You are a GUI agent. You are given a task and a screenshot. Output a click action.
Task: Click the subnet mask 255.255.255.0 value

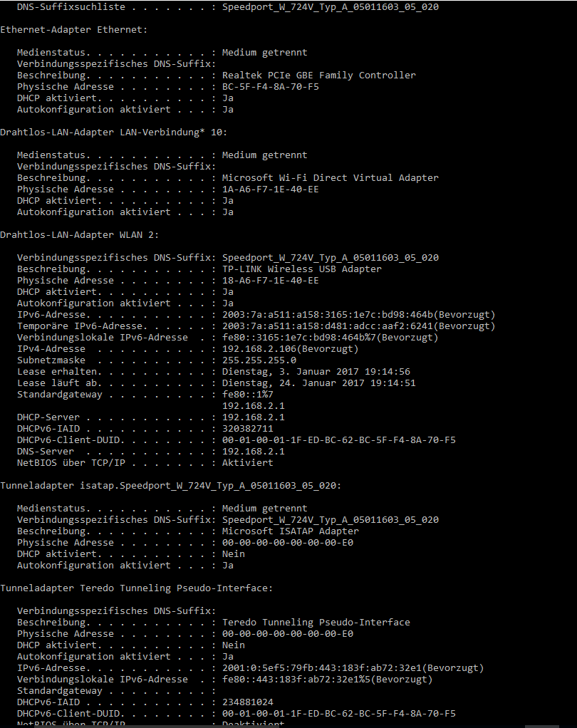[259, 360]
